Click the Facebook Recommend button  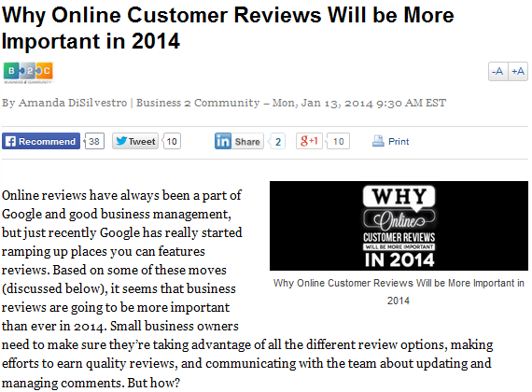(x=41, y=141)
